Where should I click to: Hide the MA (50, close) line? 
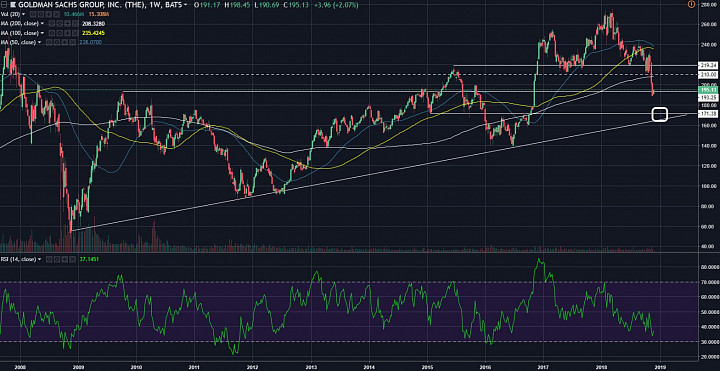[x=49, y=42]
